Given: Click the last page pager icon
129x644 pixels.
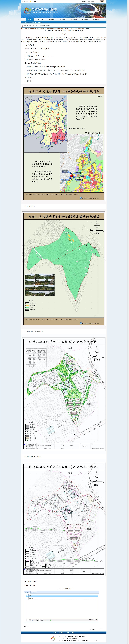Looking at the screenshot, I should [48, 620].
